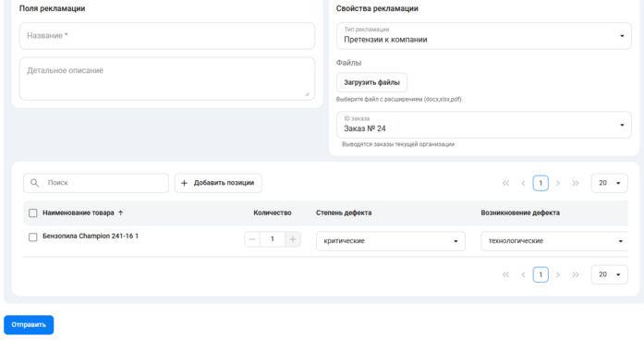644x340 pixels.
Task: Click the Возникновение дефекта column header
Action: pos(520,212)
